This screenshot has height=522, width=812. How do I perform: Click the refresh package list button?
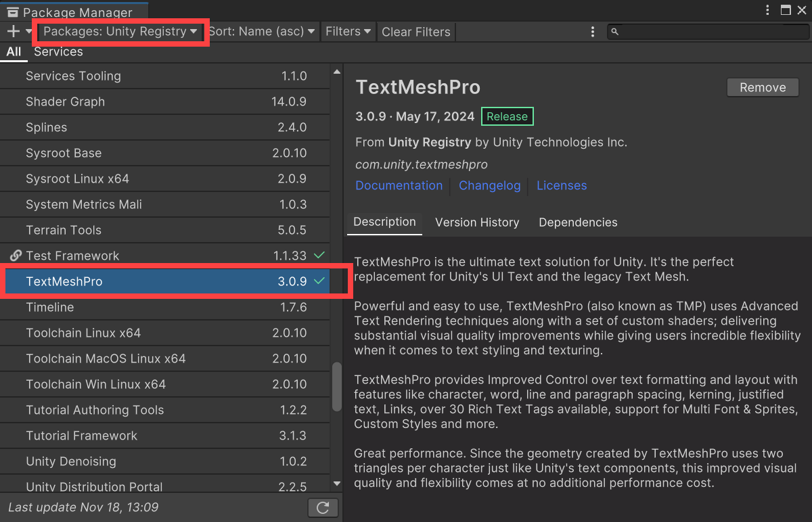click(x=323, y=508)
